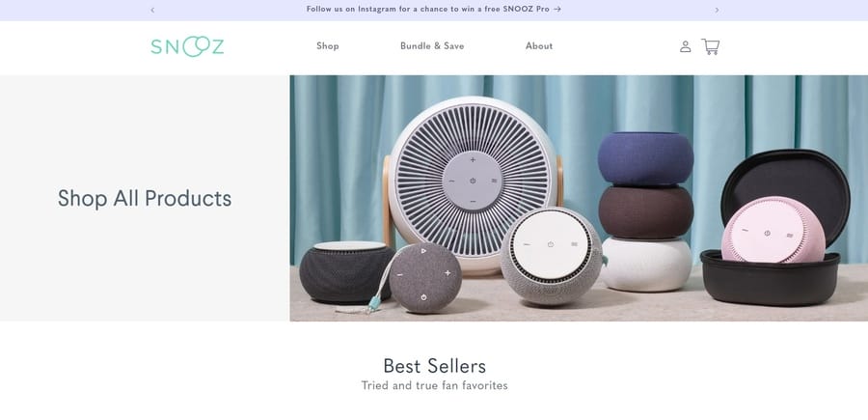Go to previous announcement with left arrow
868x420 pixels.
152,10
